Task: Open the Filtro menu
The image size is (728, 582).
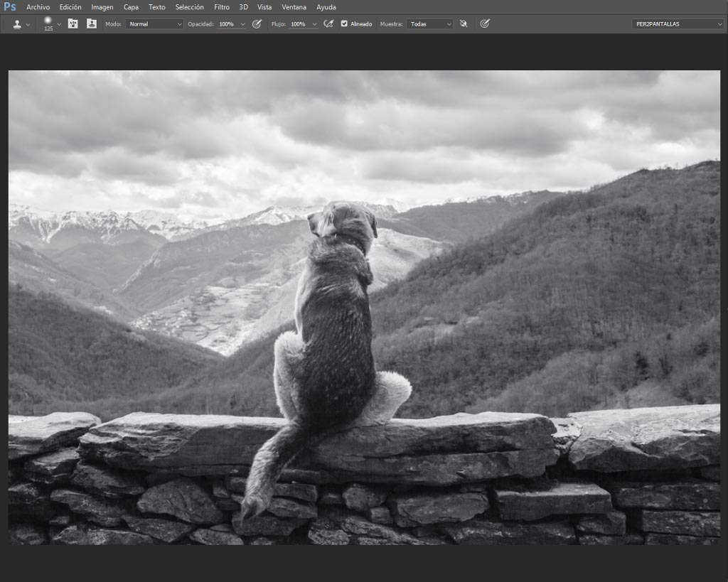Action: 222,7
